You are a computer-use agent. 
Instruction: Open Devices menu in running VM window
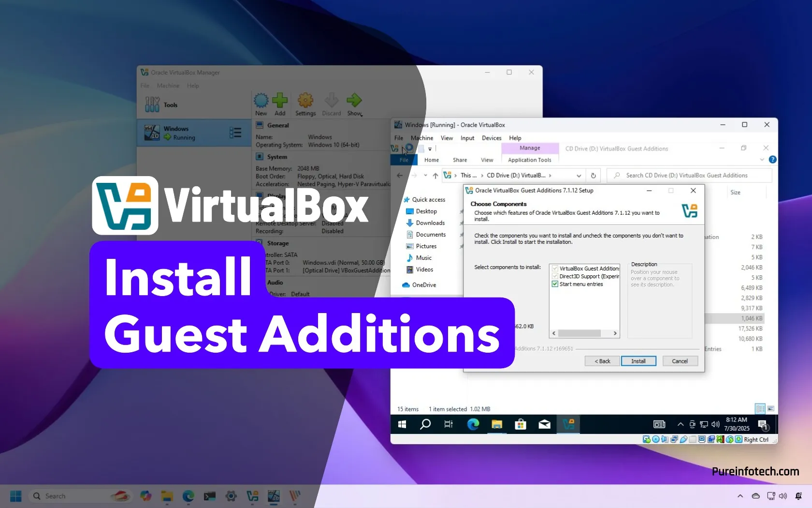[492, 138]
